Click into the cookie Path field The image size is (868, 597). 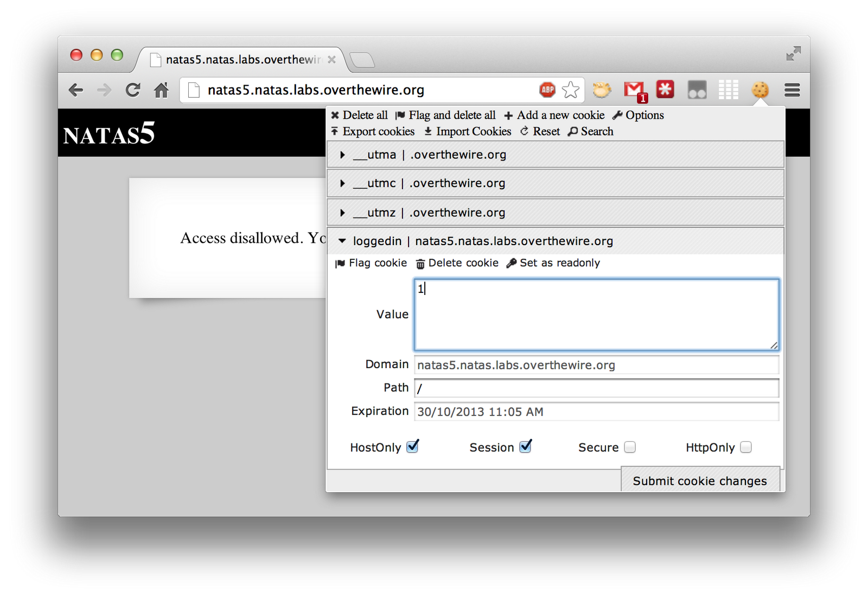coord(596,388)
